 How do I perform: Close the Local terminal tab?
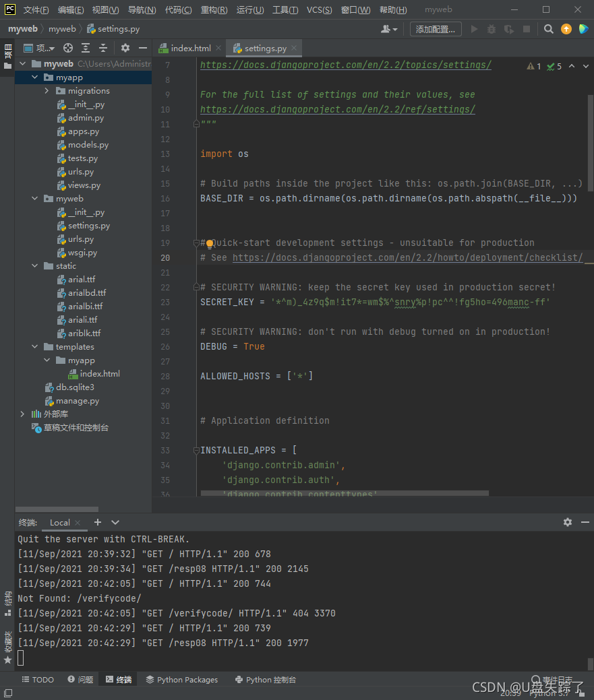pos(78,522)
